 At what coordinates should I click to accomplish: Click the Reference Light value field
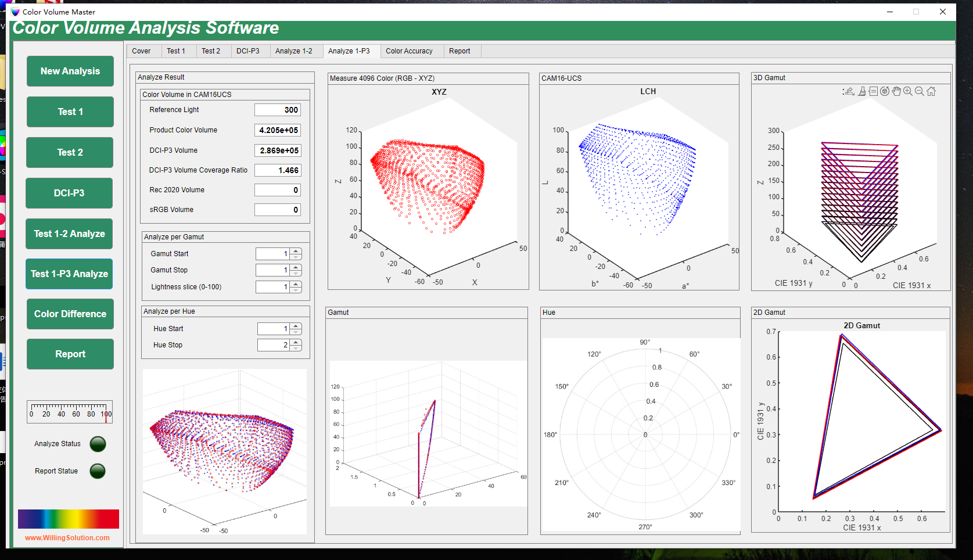(x=278, y=110)
